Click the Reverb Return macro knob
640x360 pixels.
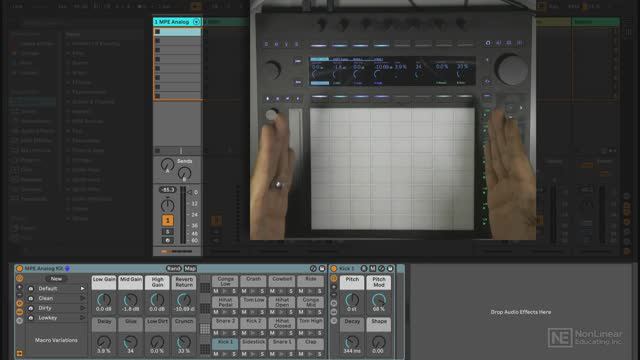coord(184,300)
